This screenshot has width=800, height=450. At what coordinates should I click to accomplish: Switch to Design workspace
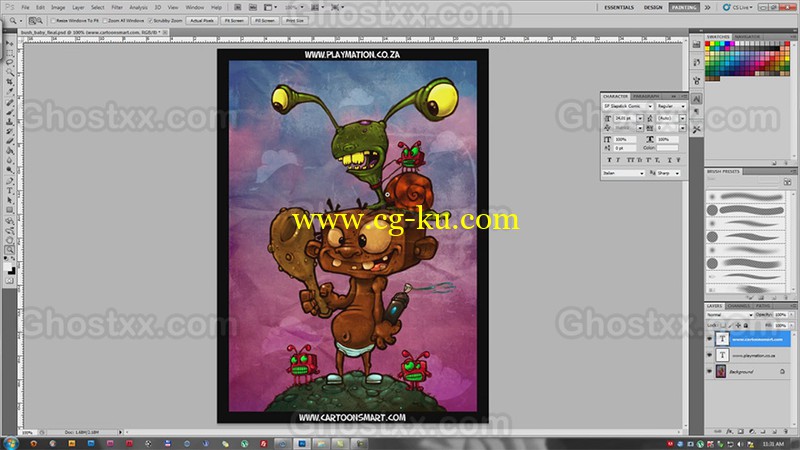pyautogui.click(x=653, y=8)
